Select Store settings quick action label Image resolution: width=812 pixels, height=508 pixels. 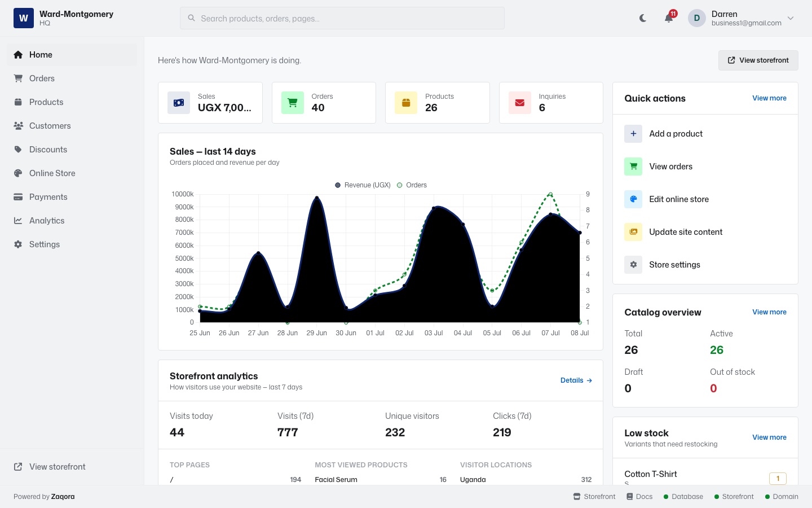pyautogui.click(x=674, y=265)
